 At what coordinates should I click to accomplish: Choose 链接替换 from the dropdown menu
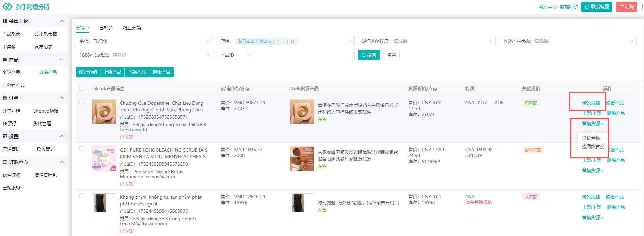[591, 138]
